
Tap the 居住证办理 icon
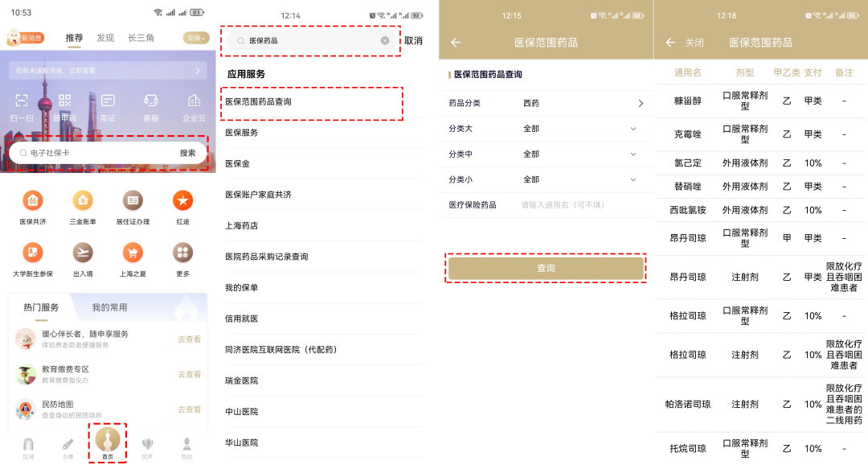[x=133, y=201]
